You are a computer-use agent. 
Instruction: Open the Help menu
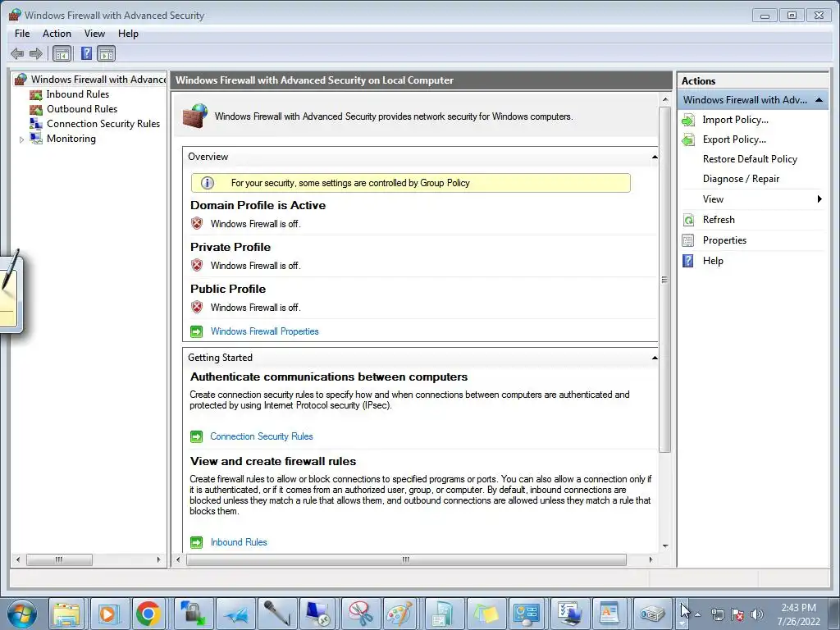[x=128, y=34]
